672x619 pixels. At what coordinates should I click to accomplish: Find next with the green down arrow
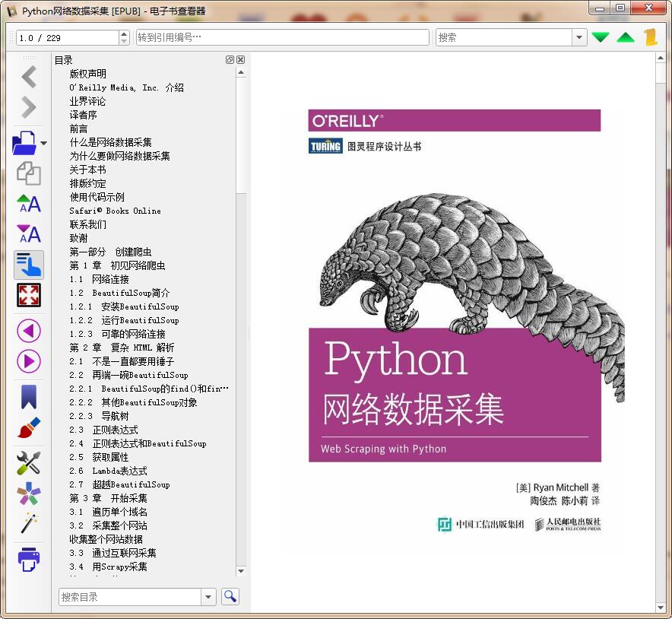(x=600, y=38)
